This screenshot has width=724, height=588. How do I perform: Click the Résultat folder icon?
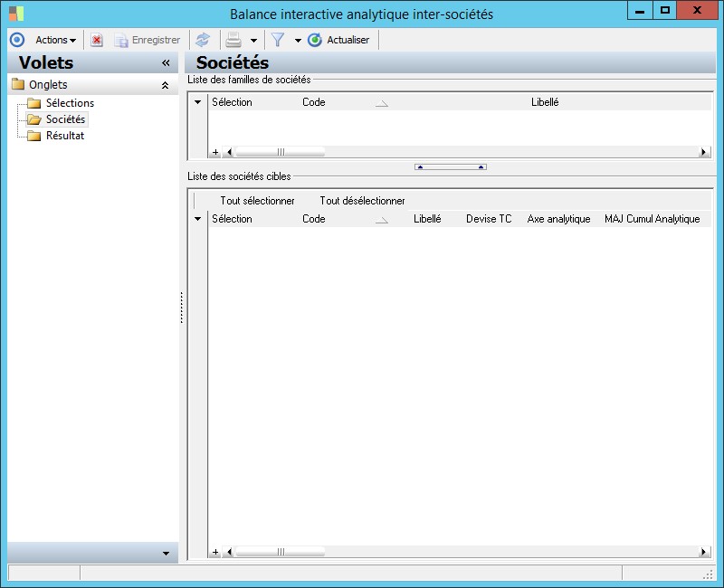[x=33, y=136]
